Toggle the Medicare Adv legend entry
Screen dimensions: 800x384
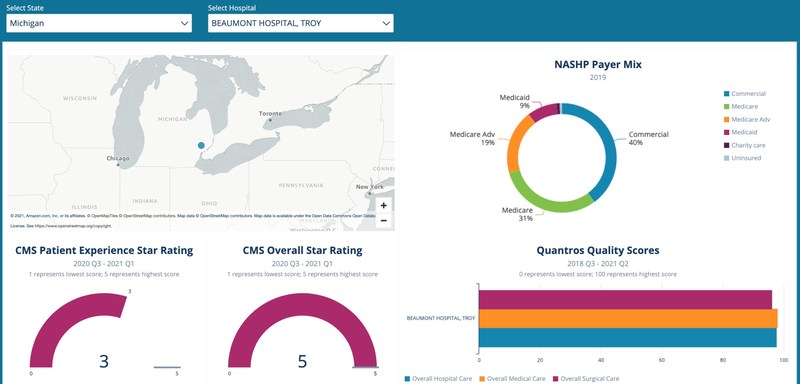747,119
